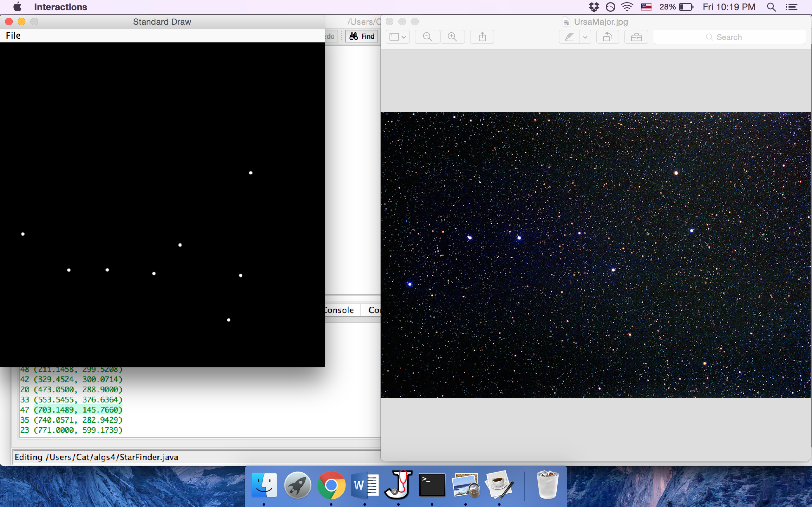Image resolution: width=812 pixels, height=507 pixels.
Task: Expand the highlight color dropdown arrow
Action: coord(585,37)
